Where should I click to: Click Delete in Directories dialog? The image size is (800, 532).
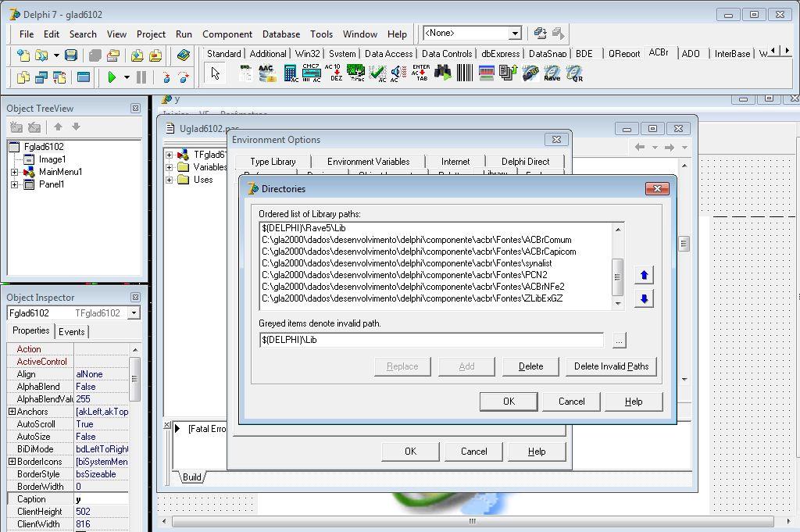tap(530, 366)
